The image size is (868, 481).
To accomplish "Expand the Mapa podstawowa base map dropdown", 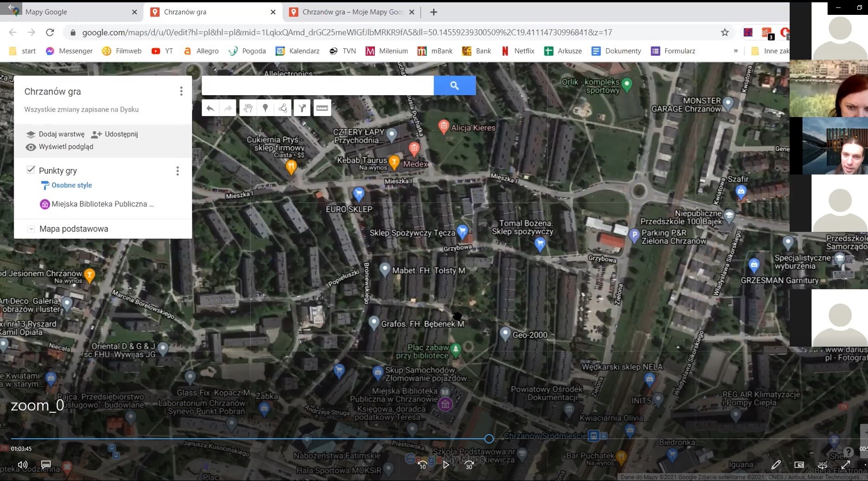I will [x=31, y=229].
